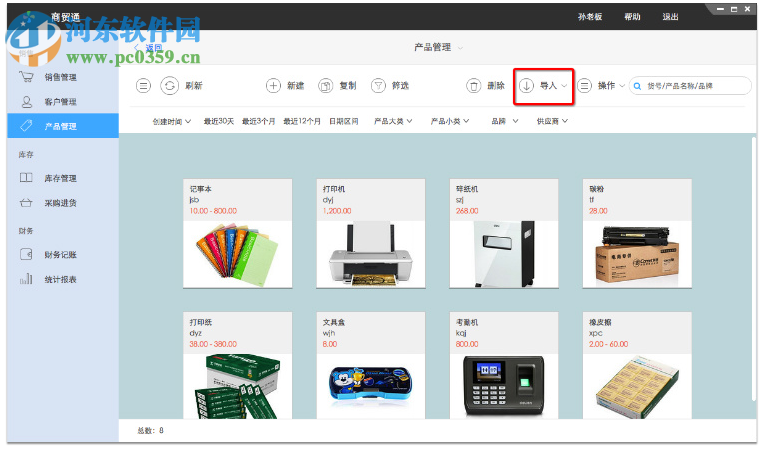This screenshot has height=454, width=761.
Task: Click the 新建 button label
Action: coord(295,86)
